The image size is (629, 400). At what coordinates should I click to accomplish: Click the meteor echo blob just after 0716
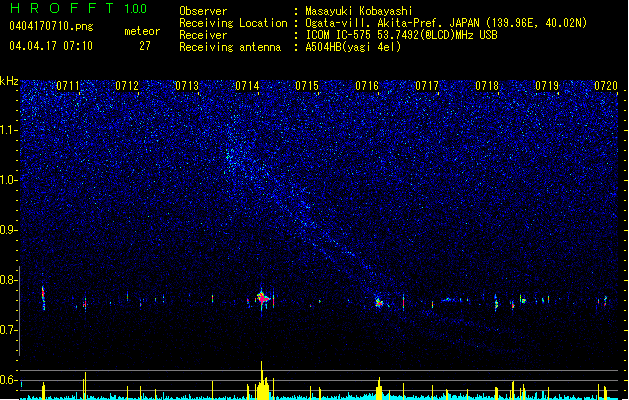tap(379, 303)
